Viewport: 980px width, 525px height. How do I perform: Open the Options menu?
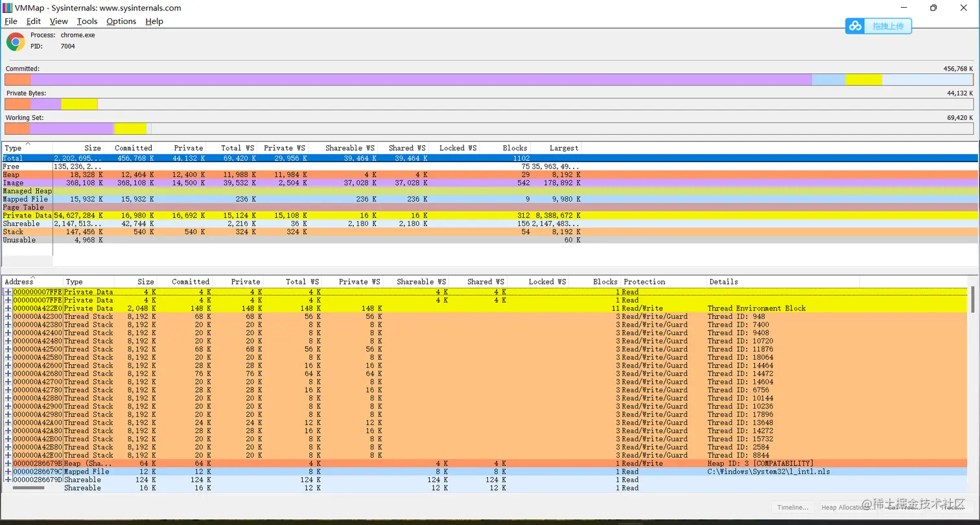(121, 21)
